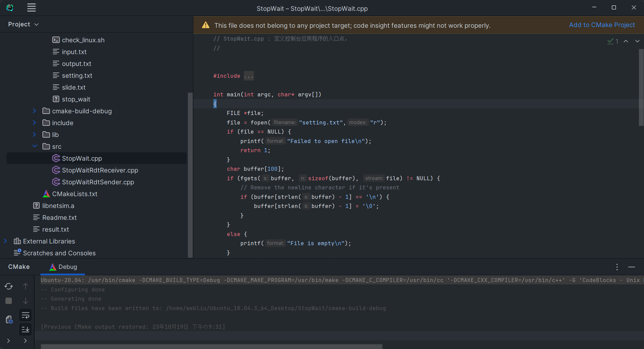644x349 pixels.
Task: Click the Reload CMake Project icon
Action: [9, 286]
